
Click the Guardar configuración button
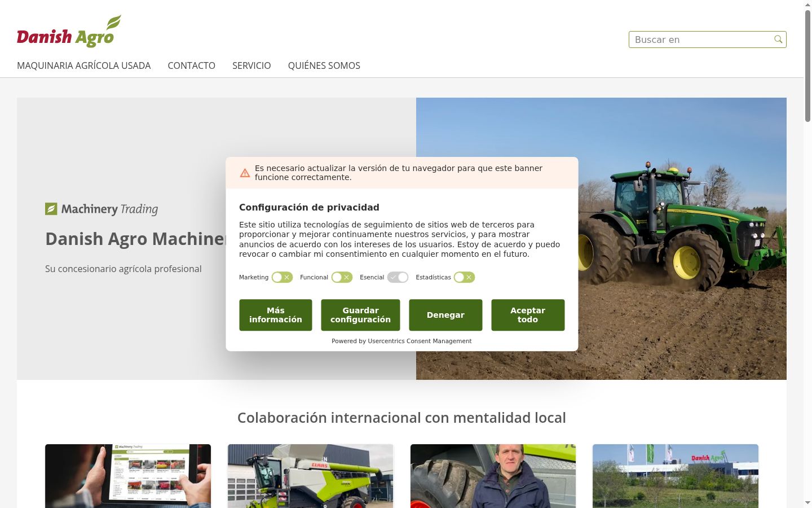pyautogui.click(x=360, y=315)
